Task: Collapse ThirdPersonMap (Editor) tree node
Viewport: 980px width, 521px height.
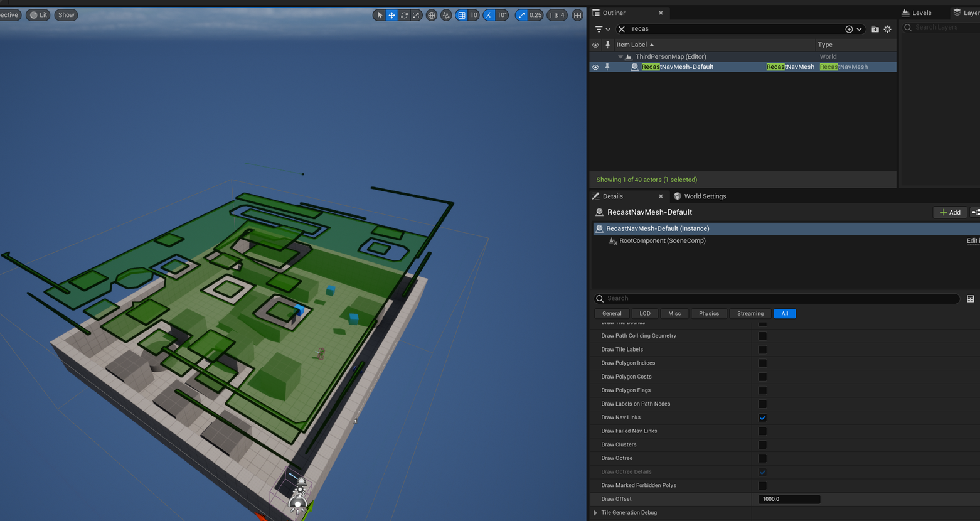Action: coord(620,56)
